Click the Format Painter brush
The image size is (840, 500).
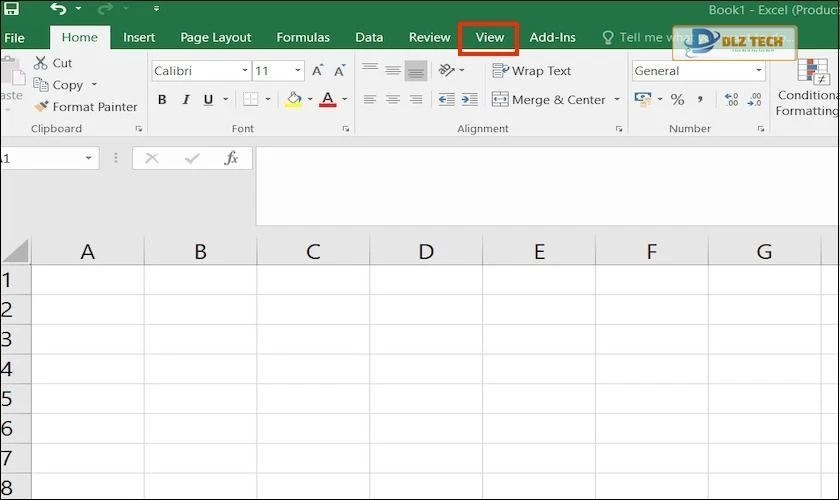pyautogui.click(x=41, y=107)
